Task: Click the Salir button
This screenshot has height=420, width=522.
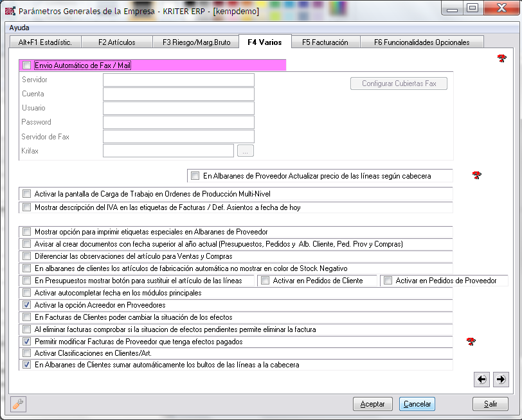Action: click(x=490, y=404)
